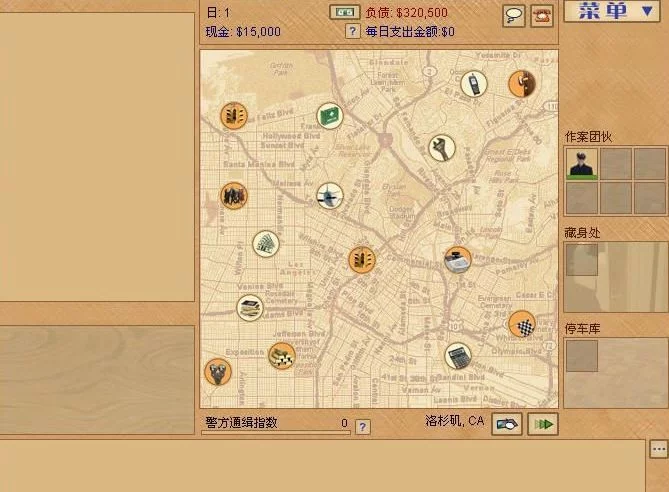669x492 pixels.
Task: Select the calculator icon on the map
Action: pos(458,356)
